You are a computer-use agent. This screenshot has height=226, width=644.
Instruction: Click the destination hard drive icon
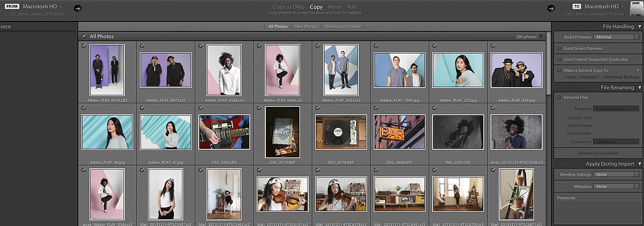click(635, 8)
